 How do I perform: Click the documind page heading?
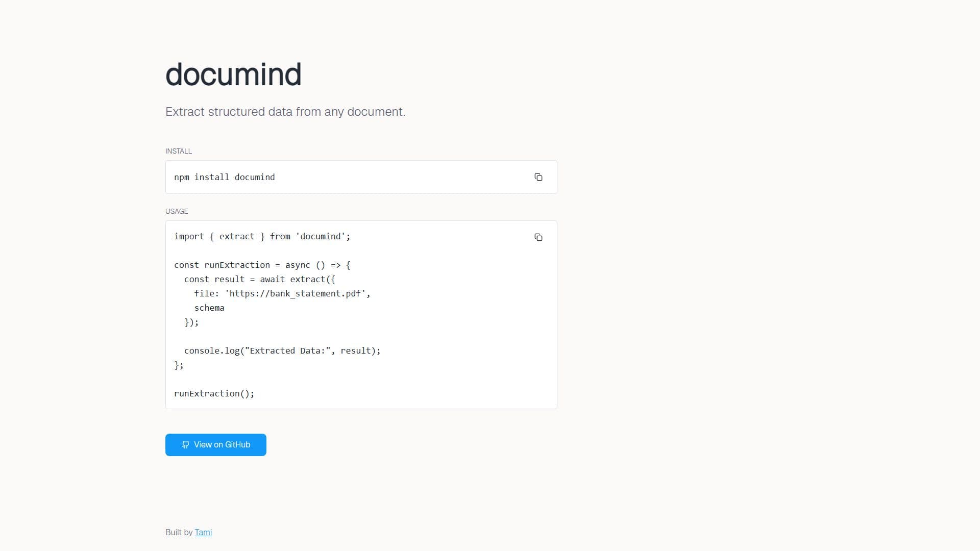pos(233,74)
